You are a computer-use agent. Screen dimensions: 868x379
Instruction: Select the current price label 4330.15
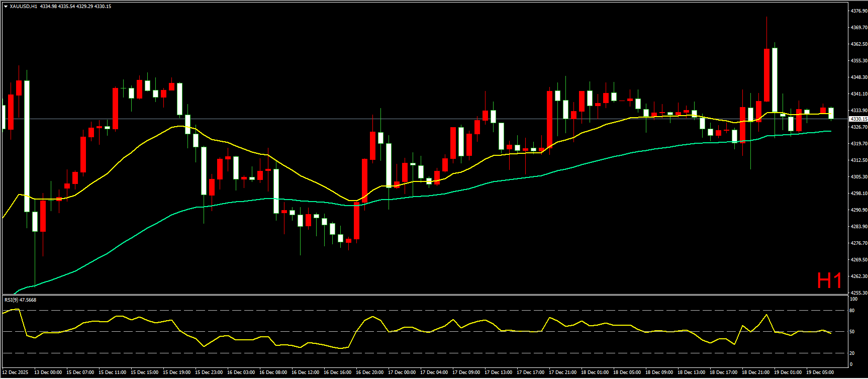pyautogui.click(x=858, y=119)
